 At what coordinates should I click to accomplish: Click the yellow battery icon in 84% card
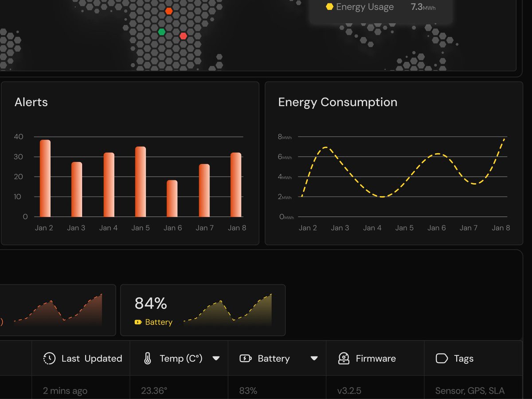pos(138,322)
